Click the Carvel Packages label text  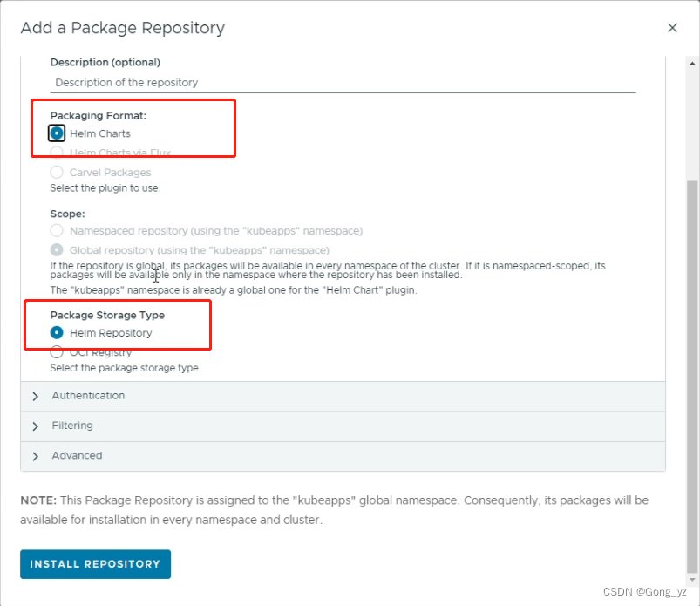110,173
